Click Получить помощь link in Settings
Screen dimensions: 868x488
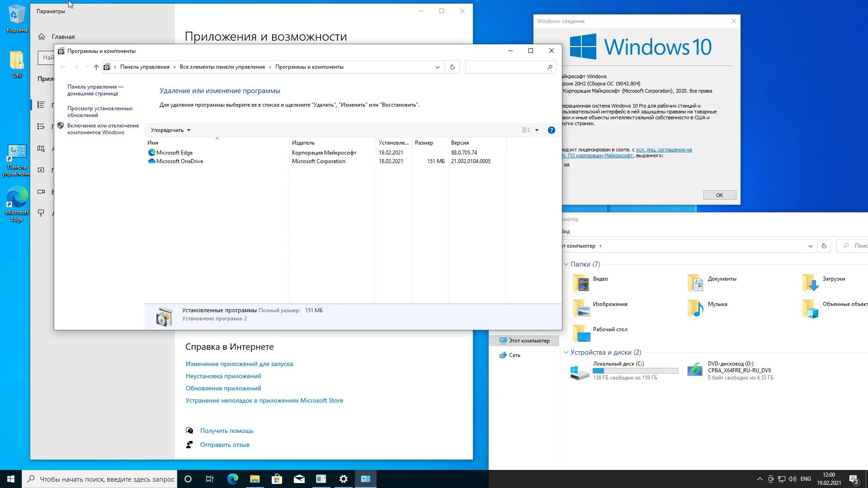coord(226,431)
